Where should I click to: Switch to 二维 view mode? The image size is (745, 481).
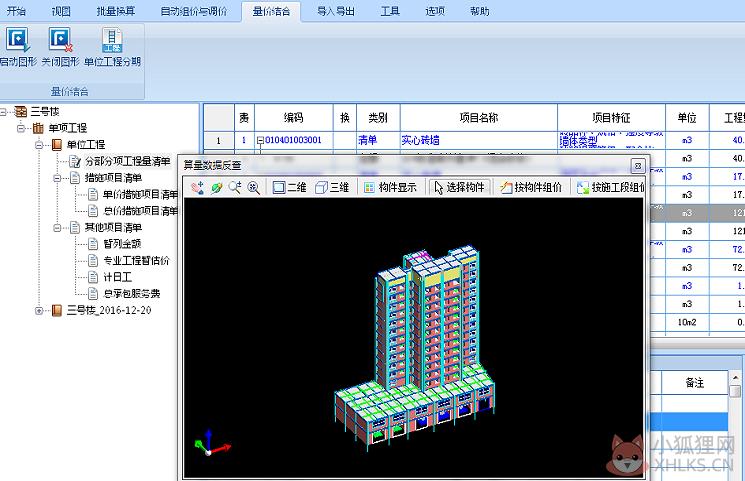[289, 187]
